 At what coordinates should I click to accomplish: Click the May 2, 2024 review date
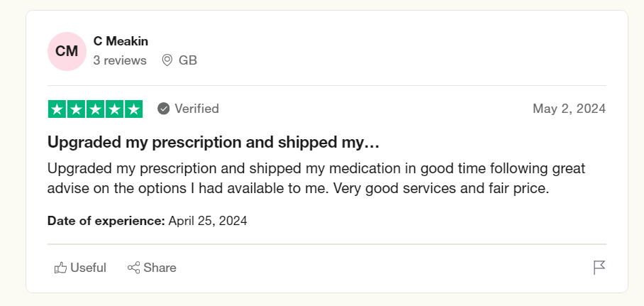point(570,109)
